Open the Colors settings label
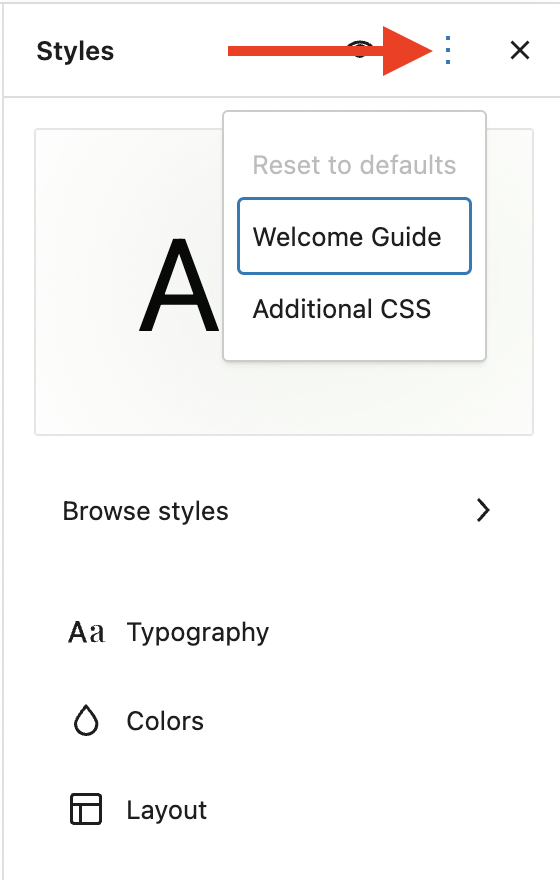 [x=165, y=721]
